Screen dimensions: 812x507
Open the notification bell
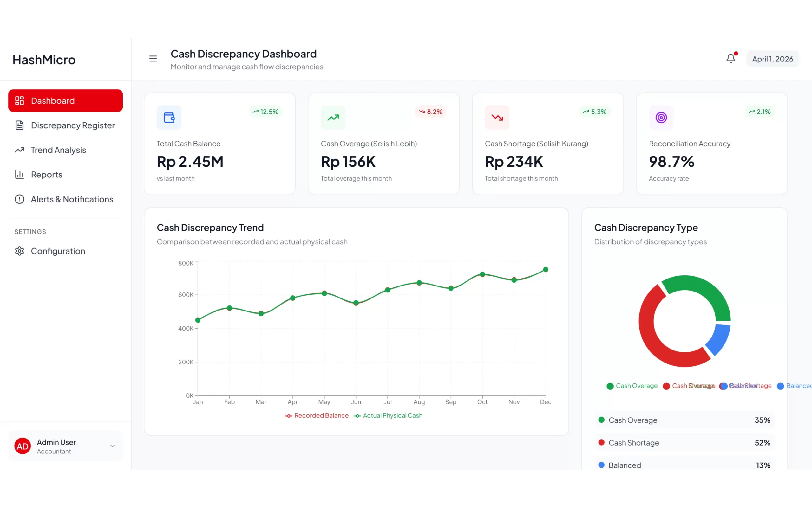click(x=730, y=59)
